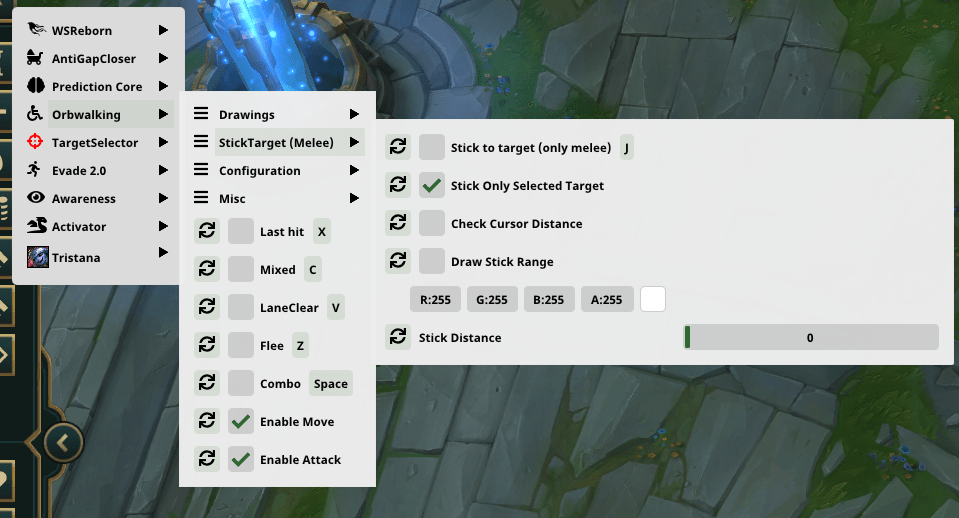The width and height of the screenshot is (959, 518).
Task: Click the Prediction Core brain icon
Action: point(35,86)
